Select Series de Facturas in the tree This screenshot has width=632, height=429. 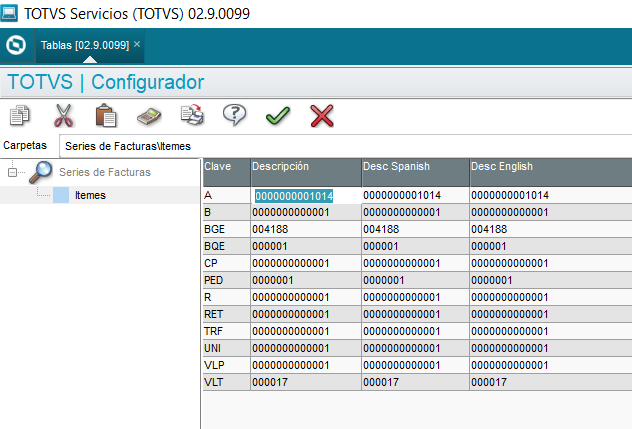tap(105, 172)
